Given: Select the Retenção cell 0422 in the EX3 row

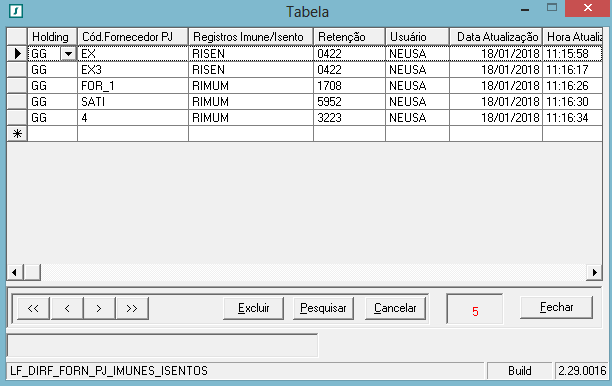Looking at the screenshot, I should [x=349, y=69].
